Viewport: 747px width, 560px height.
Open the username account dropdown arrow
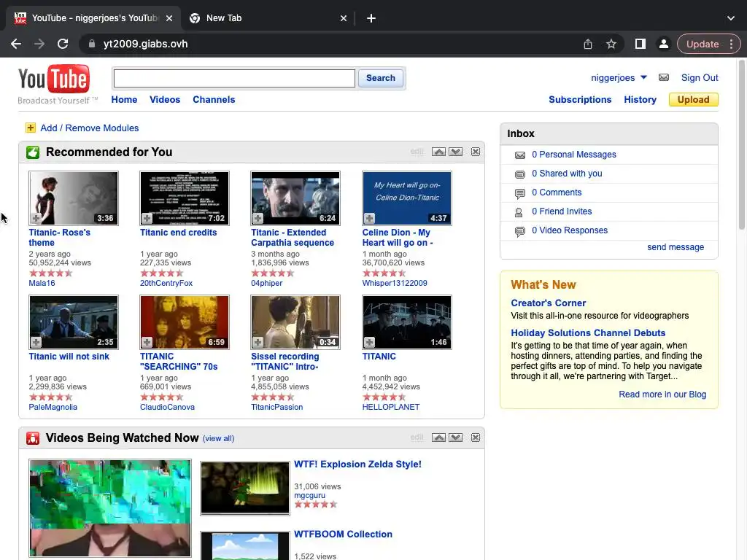click(x=643, y=77)
